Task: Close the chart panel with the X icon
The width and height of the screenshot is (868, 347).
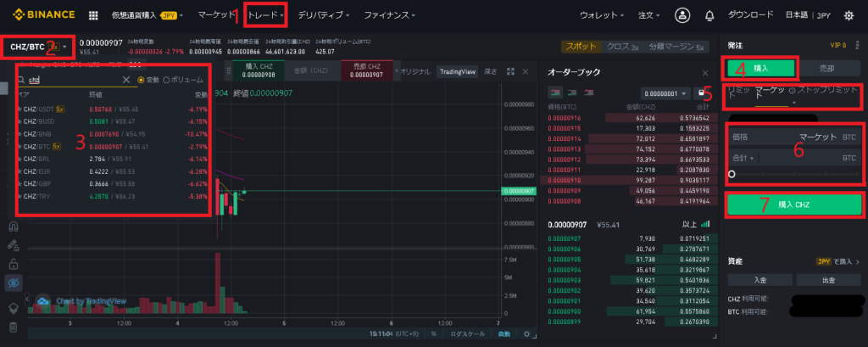Action: 526,71
